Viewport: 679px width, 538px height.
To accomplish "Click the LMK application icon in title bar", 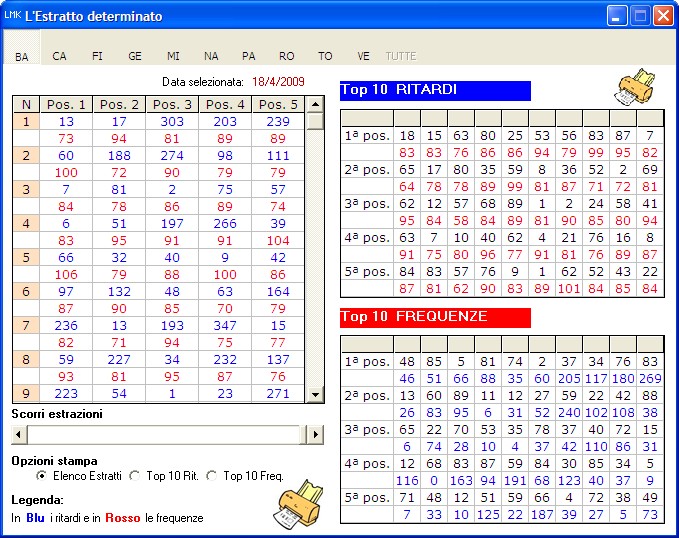I will click(x=12, y=15).
